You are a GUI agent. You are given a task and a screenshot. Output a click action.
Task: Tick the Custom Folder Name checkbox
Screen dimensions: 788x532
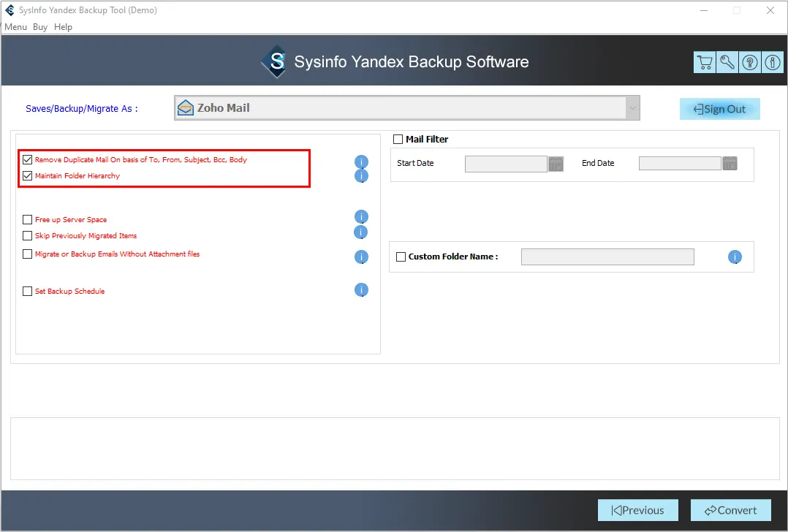(401, 256)
